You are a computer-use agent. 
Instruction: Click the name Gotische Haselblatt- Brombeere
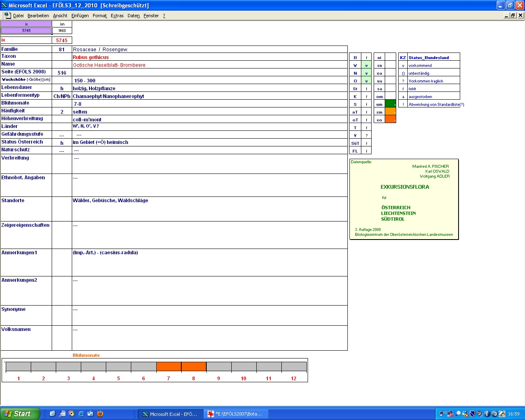[x=109, y=65]
